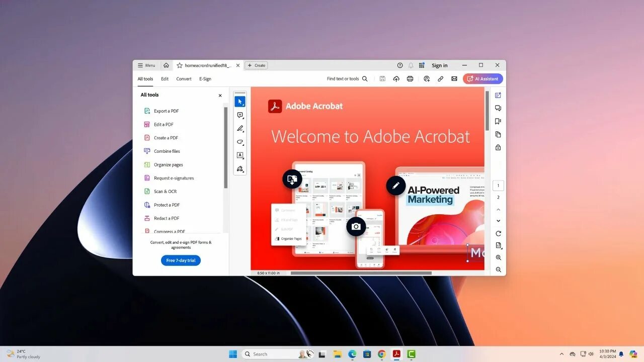Send file by email icon
The width and height of the screenshot is (644, 362).
454,79
